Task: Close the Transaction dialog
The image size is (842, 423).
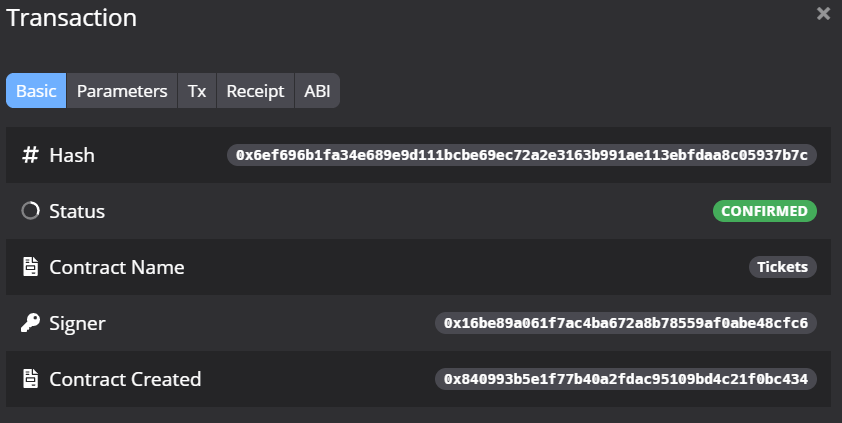Action: coord(823,14)
